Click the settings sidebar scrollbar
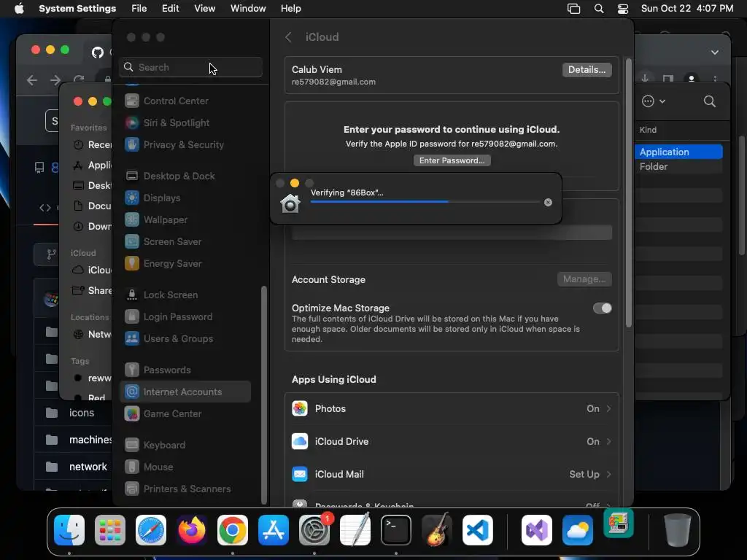The height and width of the screenshot is (560, 747). click(x=263, y=394)
